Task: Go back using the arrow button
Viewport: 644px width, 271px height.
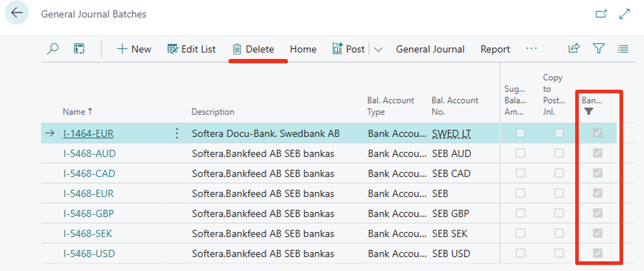Action: [x=17, y=13]
